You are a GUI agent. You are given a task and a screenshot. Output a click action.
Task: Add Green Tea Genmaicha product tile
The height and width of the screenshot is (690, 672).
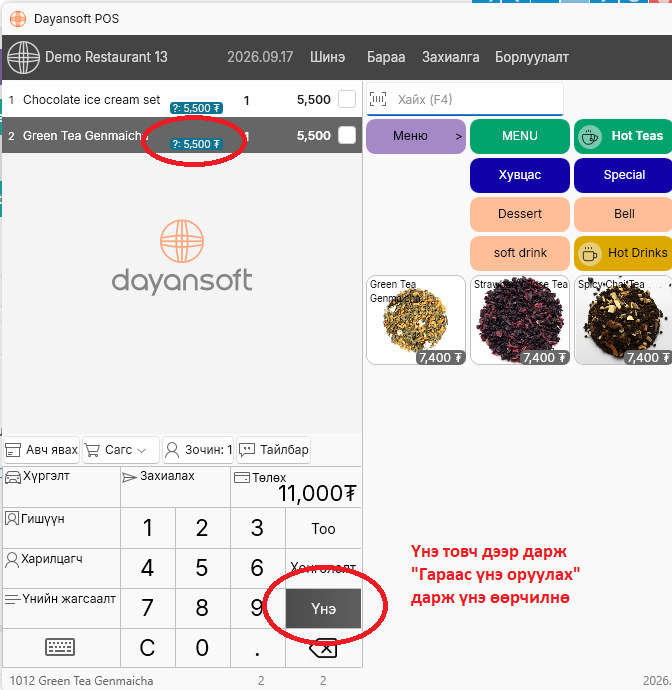416,320
